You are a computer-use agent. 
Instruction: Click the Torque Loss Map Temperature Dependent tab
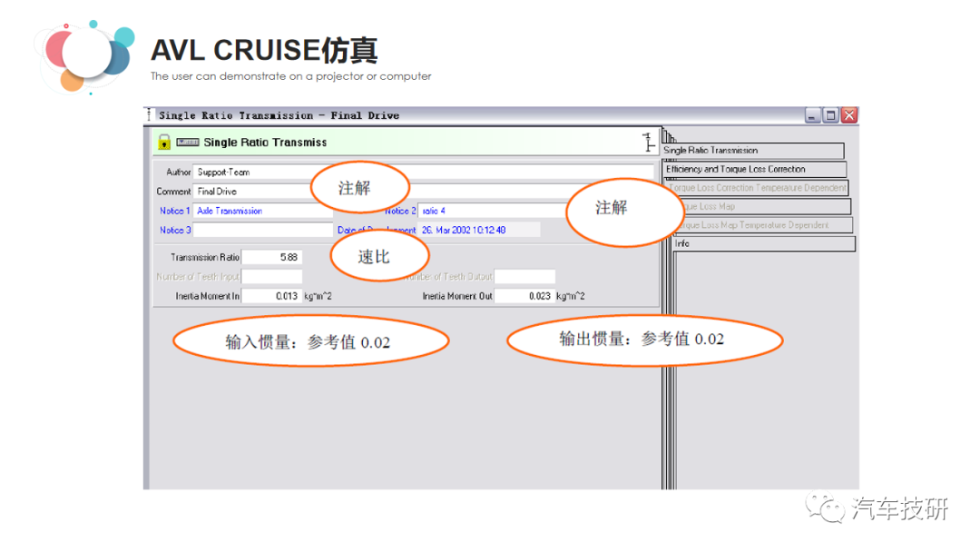tap(765, 224)
